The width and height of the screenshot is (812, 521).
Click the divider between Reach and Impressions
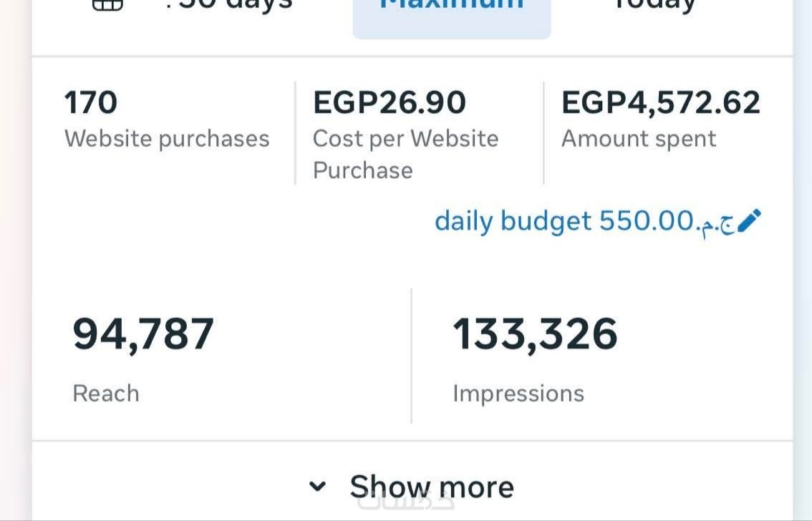tap(412, 356)
